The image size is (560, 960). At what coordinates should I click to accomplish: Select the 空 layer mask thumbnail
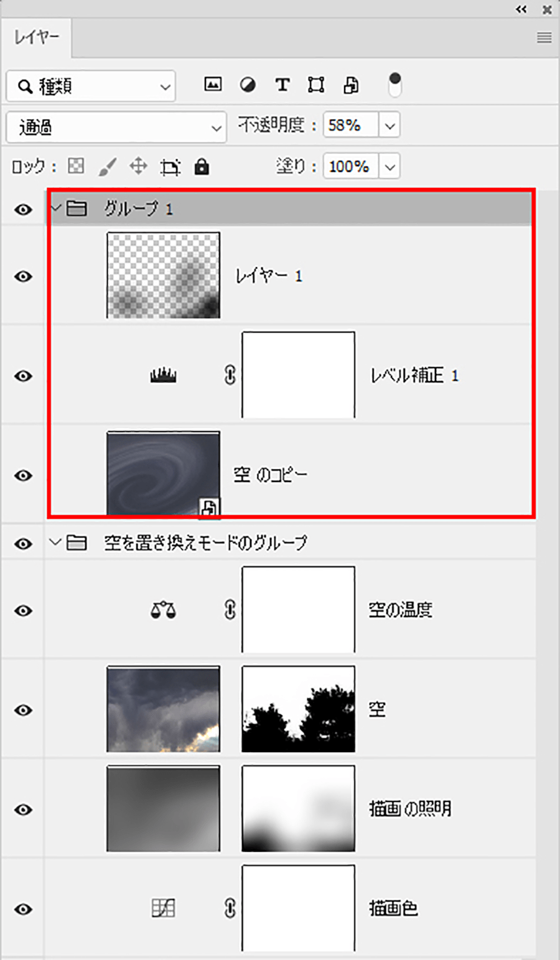(299, 708)
